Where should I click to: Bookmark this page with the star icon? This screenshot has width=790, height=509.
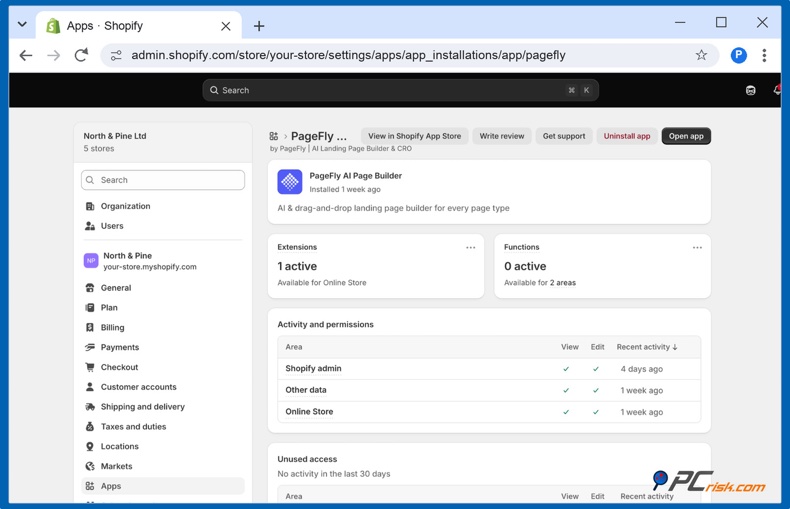701,55
